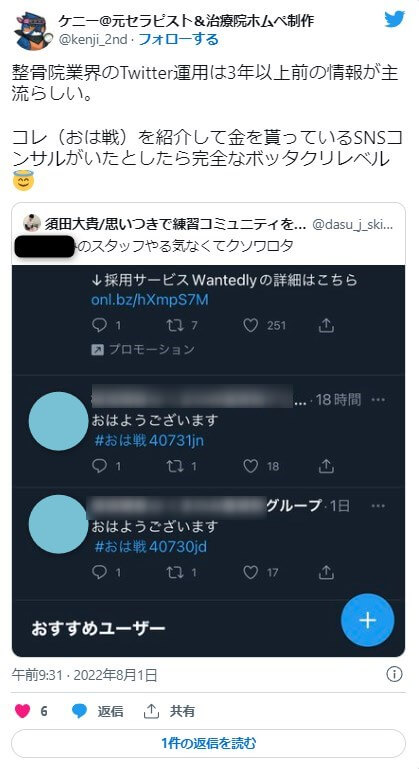Click the 1件の返信を読む button
The image size is (419, 769).
tap(209, 743)
